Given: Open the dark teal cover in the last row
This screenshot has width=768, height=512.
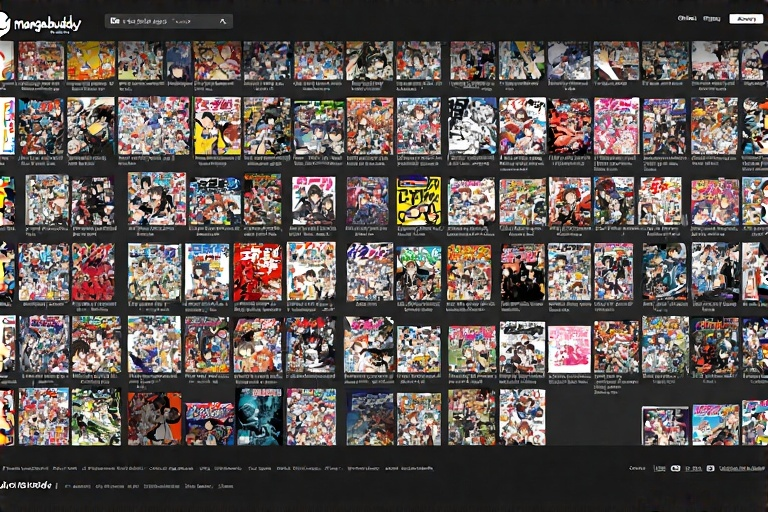Looking at the screenshot, I should click(260, 417).
